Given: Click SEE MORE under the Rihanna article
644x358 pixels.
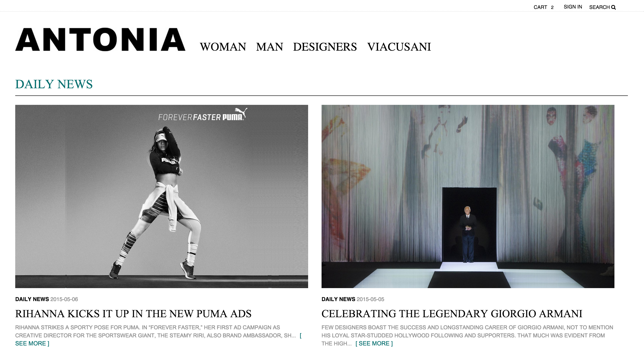Looking at the screenshot, I should (x=32, y=343).
